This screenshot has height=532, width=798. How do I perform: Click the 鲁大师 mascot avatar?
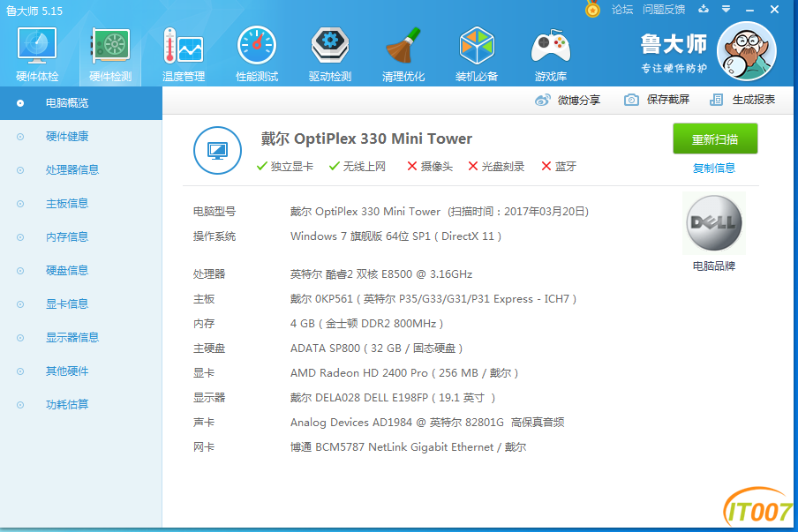pyautogui.click(x=747, y=51)
